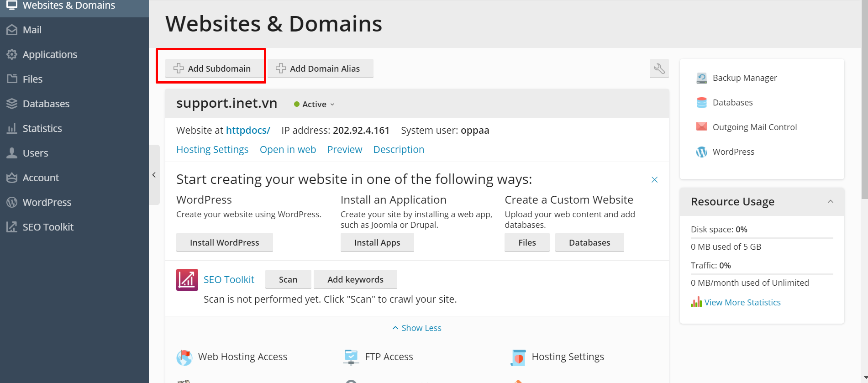Click the FTP Access computer icon

click(351, 357)
